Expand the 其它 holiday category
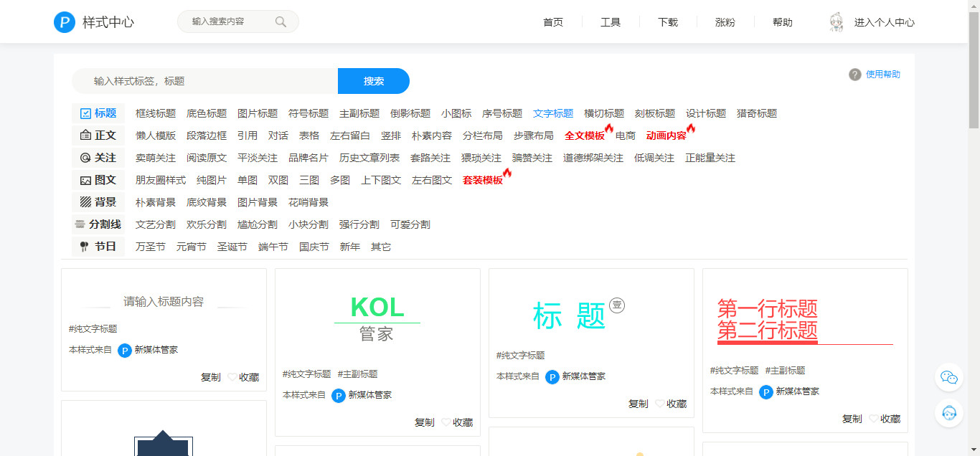 pyautogui.click(x=382, y=246)
